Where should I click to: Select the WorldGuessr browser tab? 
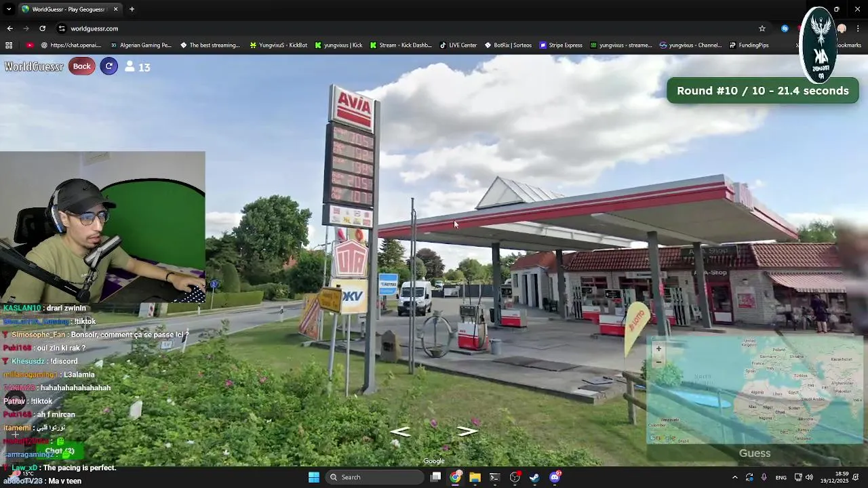[x=69, y=9]
